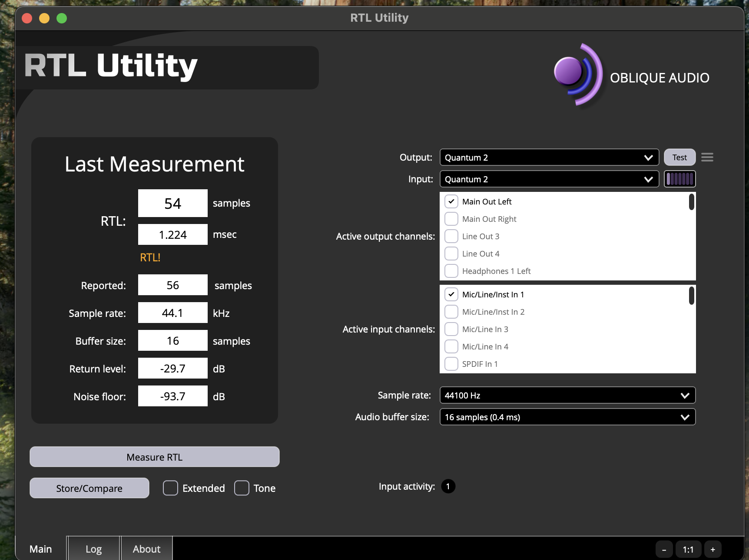Switch to the Main tab
This screenshot has width=749, height=560.
(x=41, y=549)
